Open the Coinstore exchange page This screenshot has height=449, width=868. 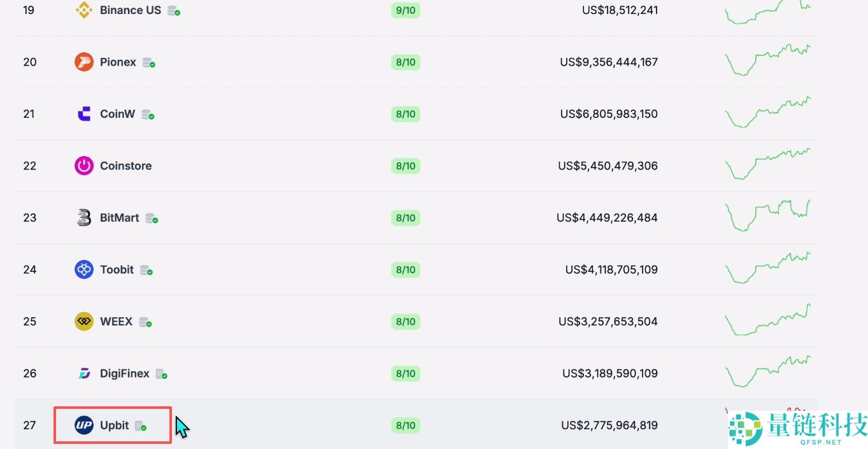pos(125,166)
